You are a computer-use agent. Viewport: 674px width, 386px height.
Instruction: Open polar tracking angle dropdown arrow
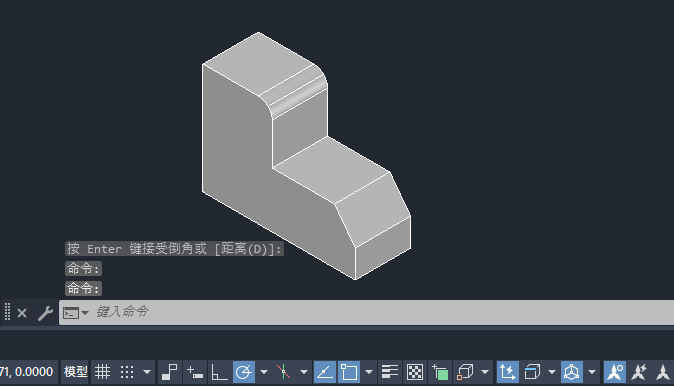click(264, 372)
